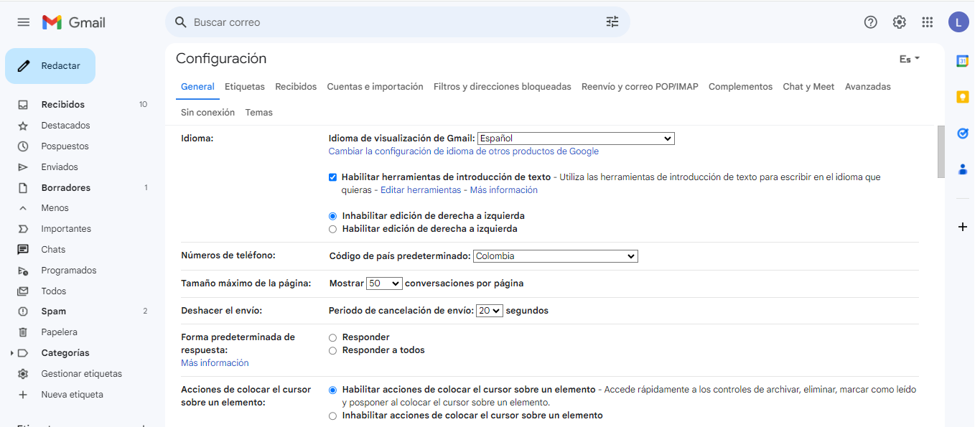This screenshot has width=980, height=427.
Task: Open the Es input tools dropdown
Action: 910,59
